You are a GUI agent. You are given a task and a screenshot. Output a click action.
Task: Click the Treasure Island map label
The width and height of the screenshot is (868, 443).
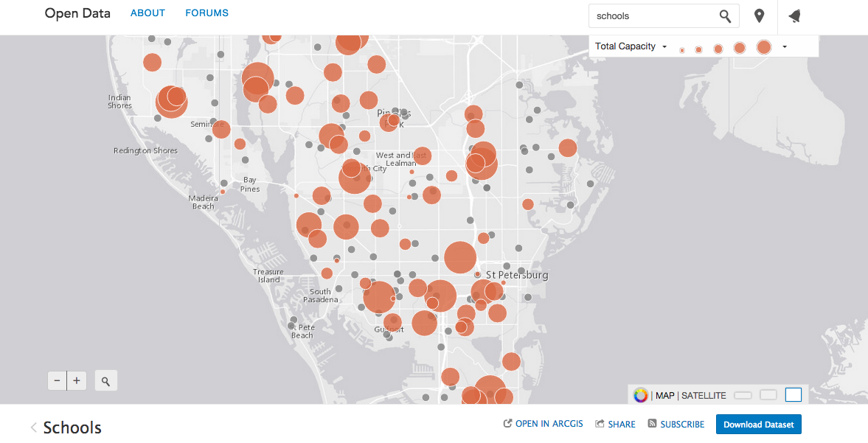268,276
